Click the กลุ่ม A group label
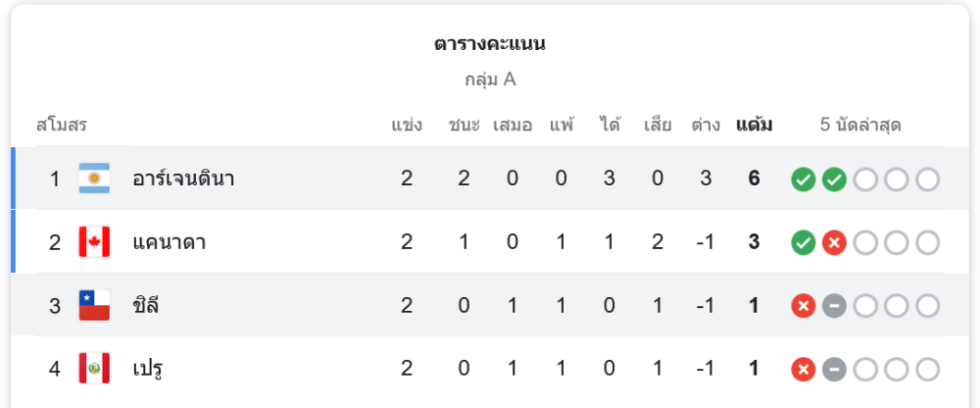This screenshot has height=408, width=980. click(490, 79)
